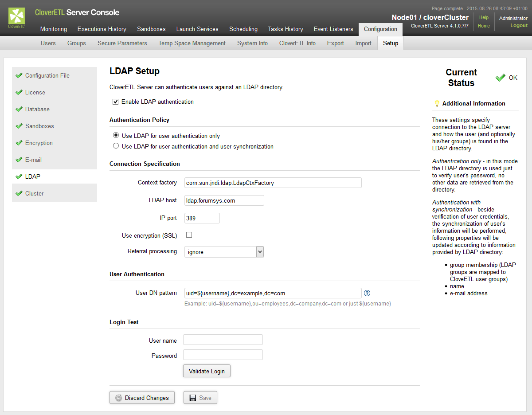Click the Home link
532x415 pixels.
484,26
